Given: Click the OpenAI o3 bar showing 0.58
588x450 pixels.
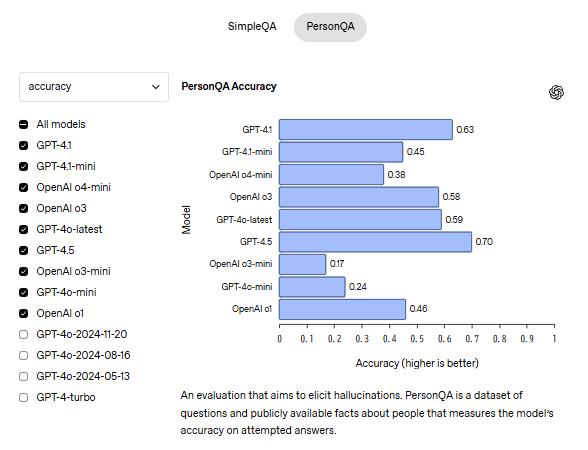Looking at the screenshot, I should click(x=359, y=197).
